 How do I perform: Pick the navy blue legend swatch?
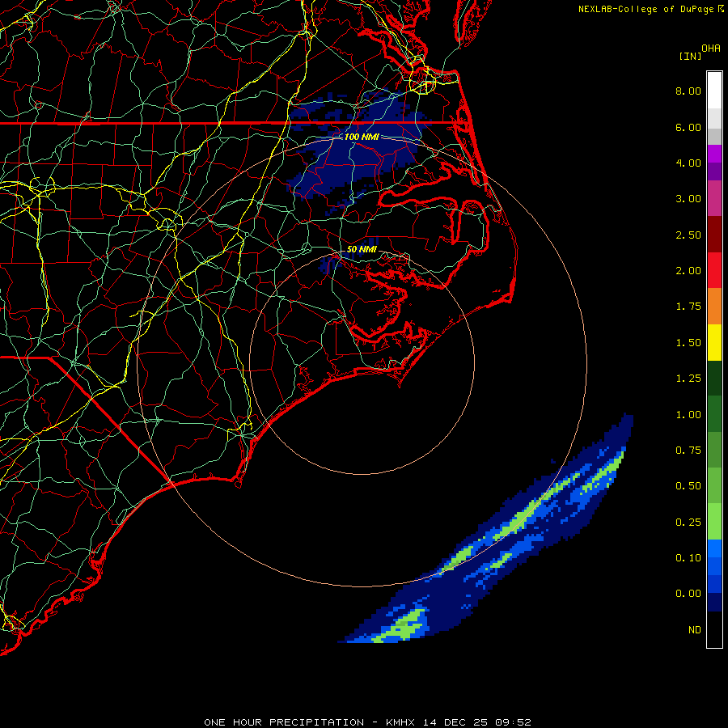[x=714, y=603]
